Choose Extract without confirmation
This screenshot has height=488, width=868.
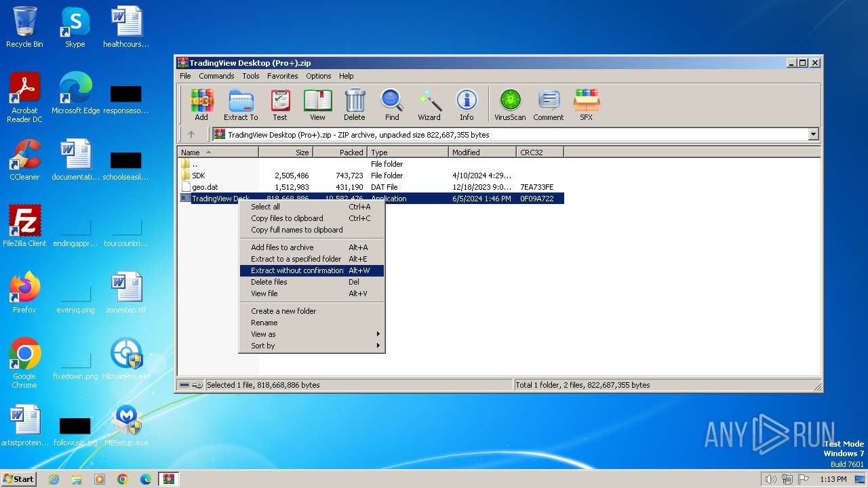(x=312, y=270)
